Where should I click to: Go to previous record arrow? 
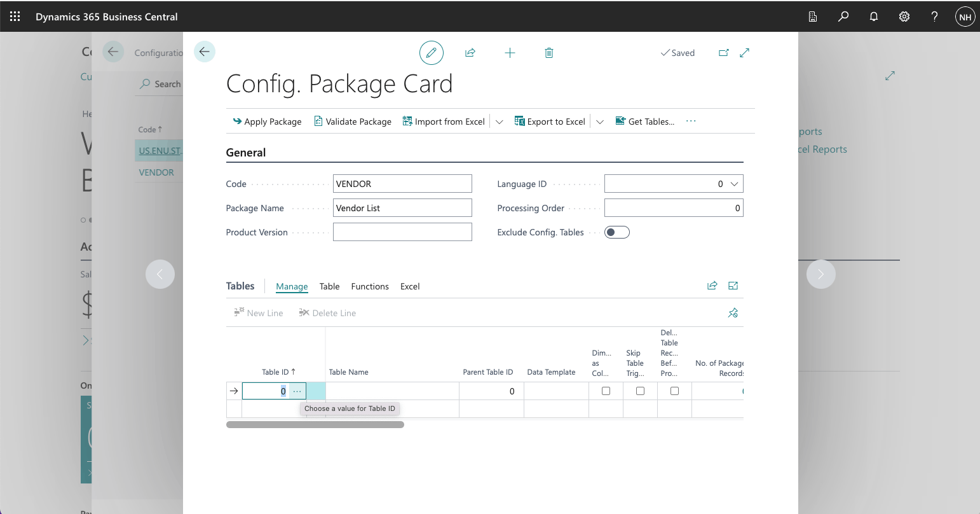click(x=160, y=274)
